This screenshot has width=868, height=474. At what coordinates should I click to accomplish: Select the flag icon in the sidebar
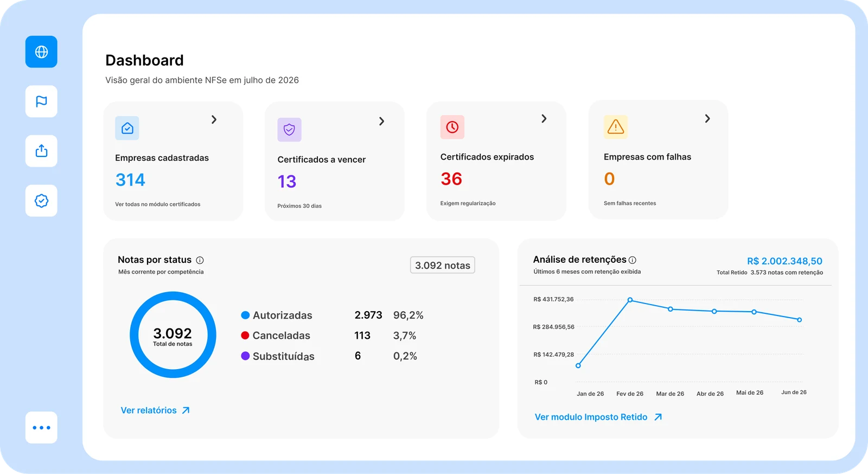pyautogui.click(x=41, y=102)
